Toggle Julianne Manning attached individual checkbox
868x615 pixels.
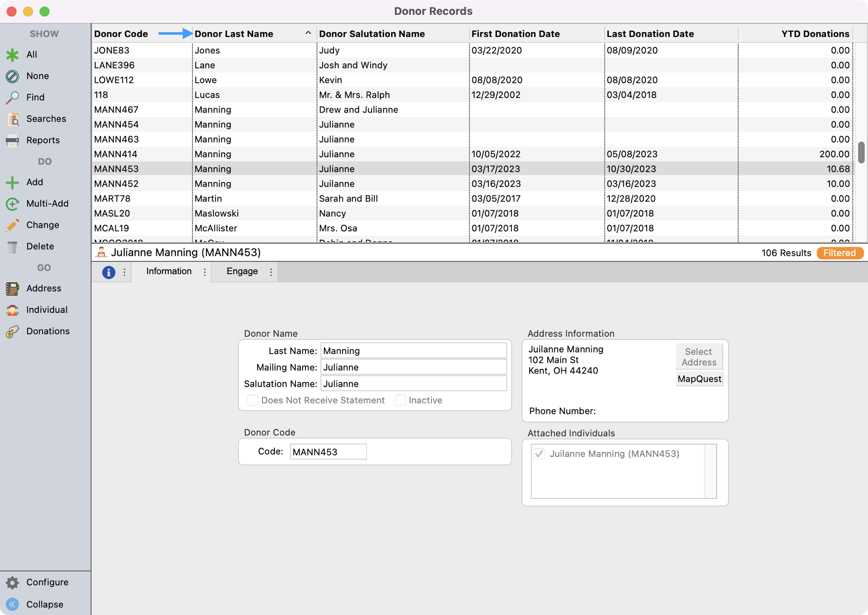click(539, 454)
